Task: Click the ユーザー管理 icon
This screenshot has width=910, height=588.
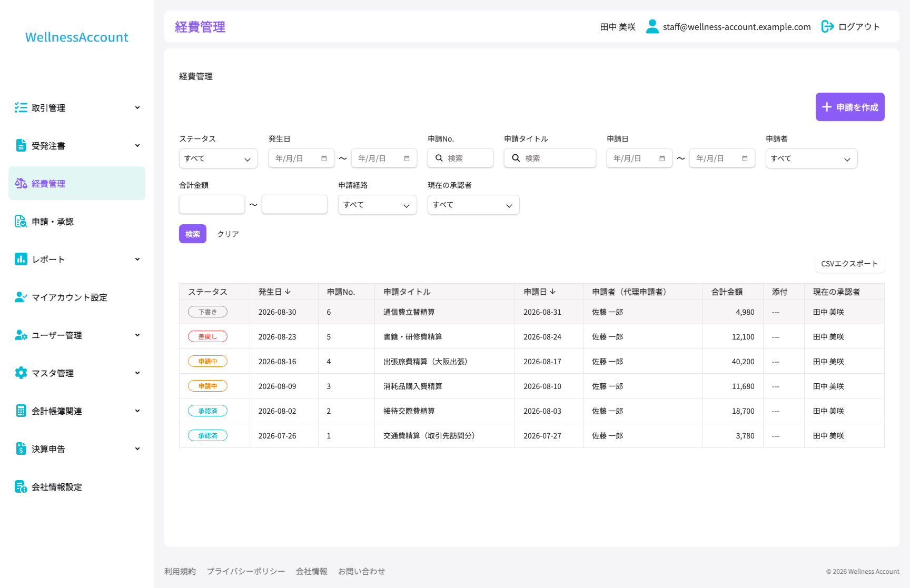Action: click(21, 335)
